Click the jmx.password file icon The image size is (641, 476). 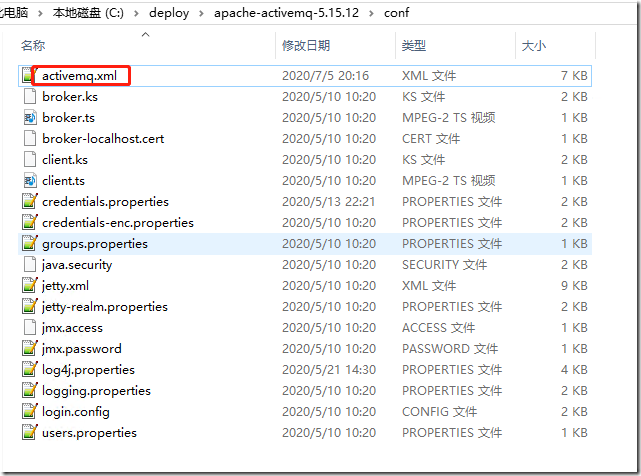[x=30, y=348]
